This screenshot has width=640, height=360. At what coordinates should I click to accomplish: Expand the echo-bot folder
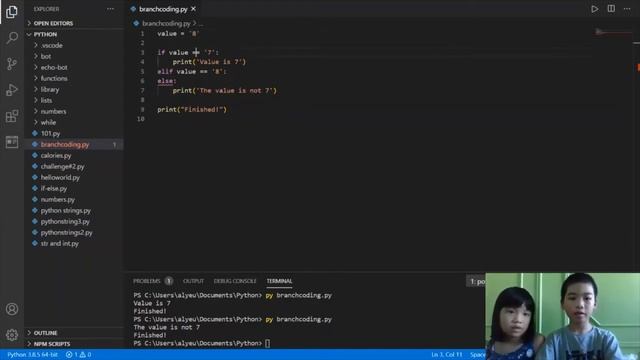pos(74,67)
